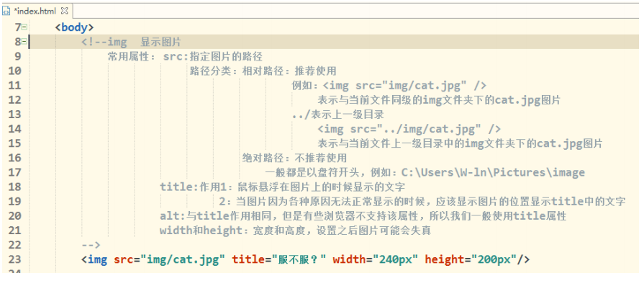Click the 'src:指定图片的路径' text
This screenshot has width=644, height=281.
[213, 56]
